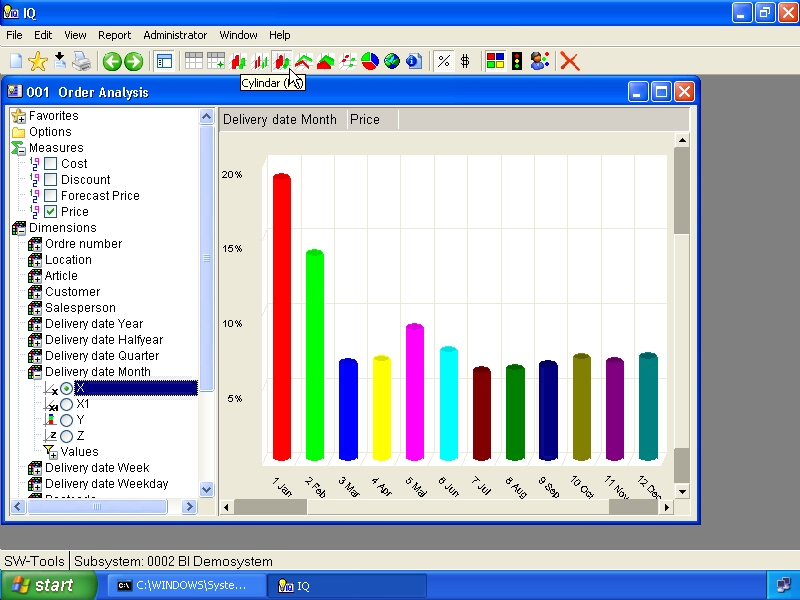Click the red X delete toolbar icon
The image size is (800, 600).
(x=569, y=62)
